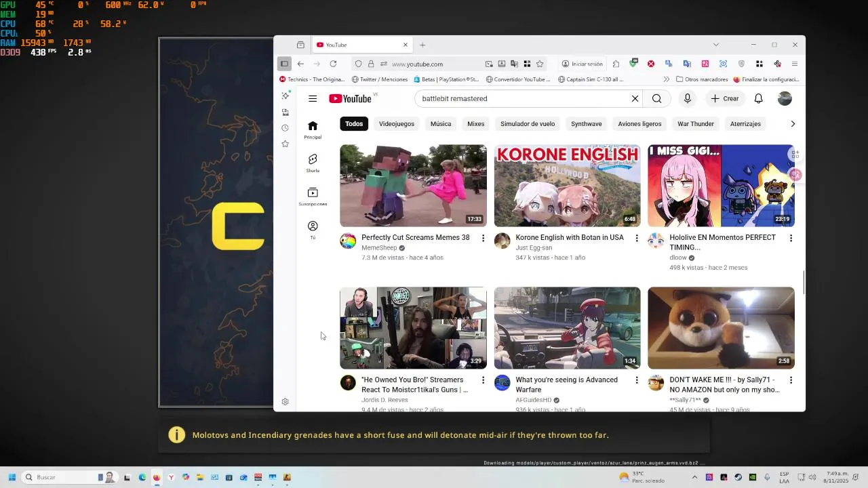Open synced tabs icon in browser sidebar

pos(285,112)
